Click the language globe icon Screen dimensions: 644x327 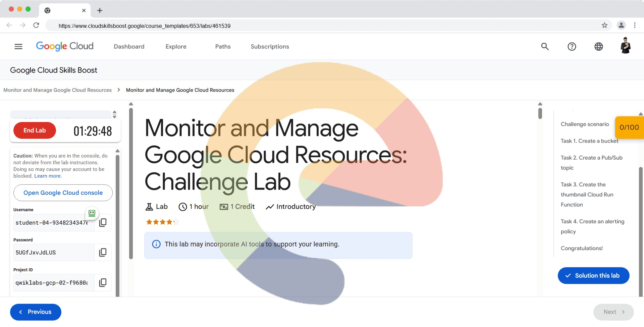coord(598,47)
